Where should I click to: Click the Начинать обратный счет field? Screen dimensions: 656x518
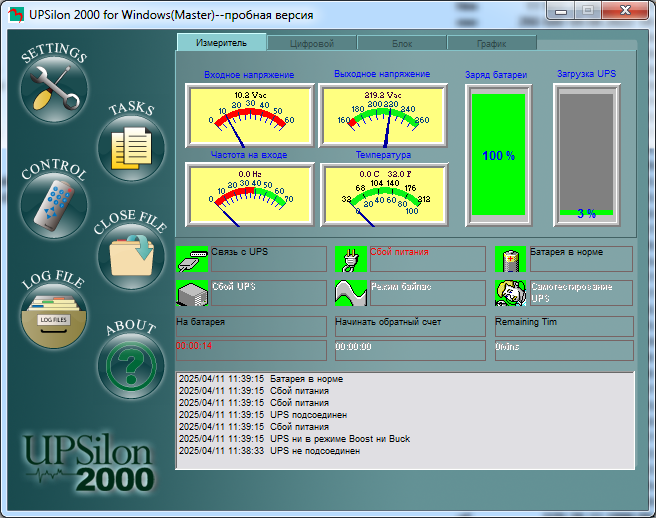click(x=410, y=326)
